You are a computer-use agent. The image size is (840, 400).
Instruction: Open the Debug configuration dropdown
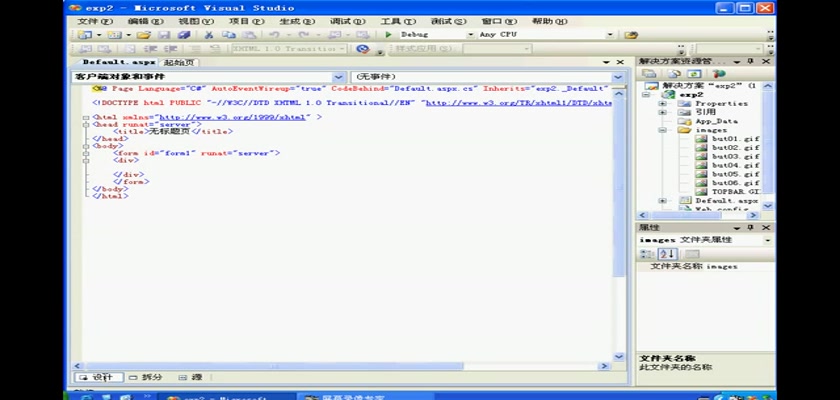(470, 35)
